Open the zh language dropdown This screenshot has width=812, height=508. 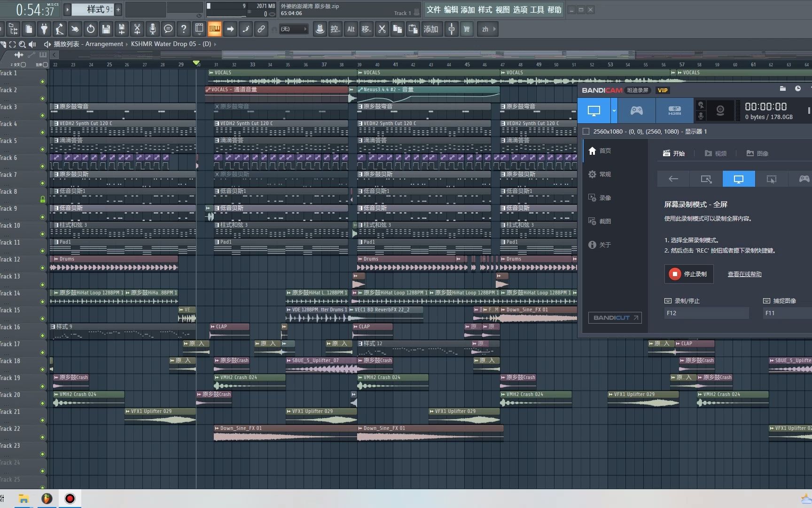[488, 29]
